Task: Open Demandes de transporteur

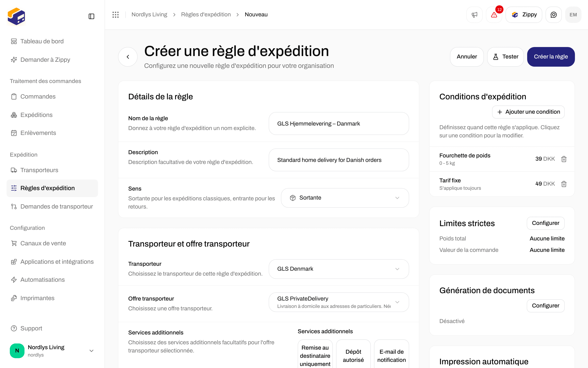Action: pos(52,206)
